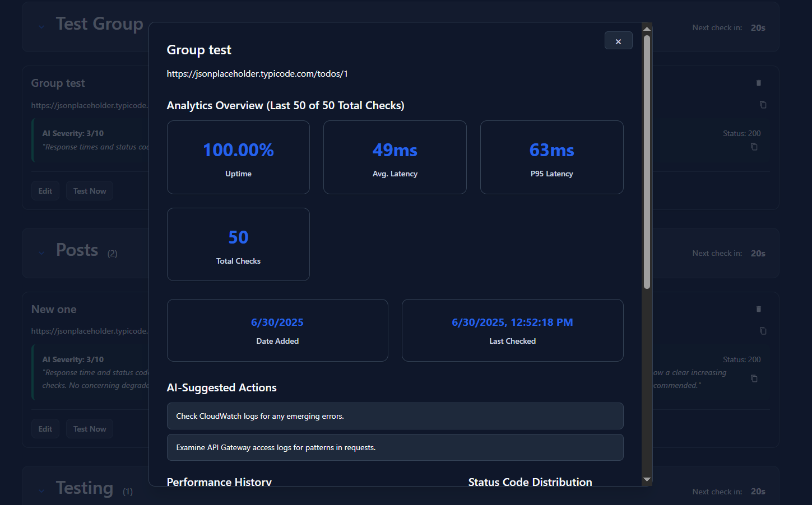The image size is (812, 505).
Task: Click the AI-Suggested Actions heading
Action: click(x=221, y=387)
